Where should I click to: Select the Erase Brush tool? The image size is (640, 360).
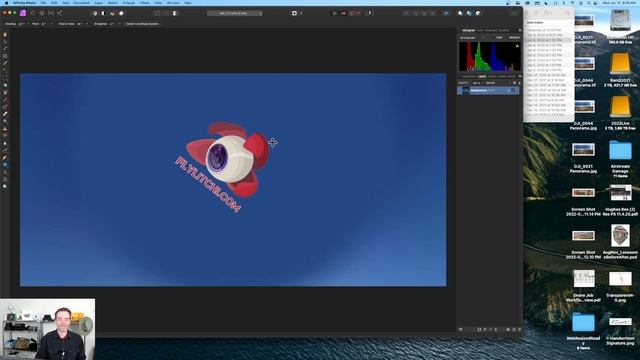(x=5, y=114)
